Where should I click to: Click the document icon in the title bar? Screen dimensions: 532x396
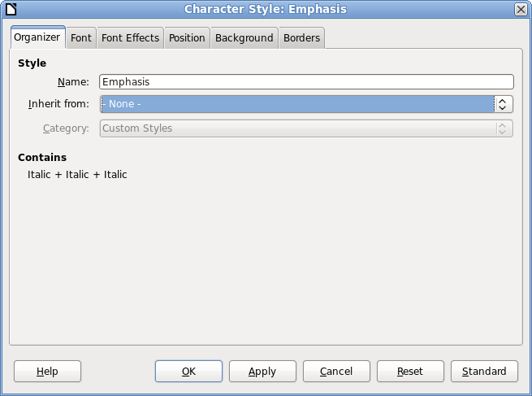[x=11, y=9]
